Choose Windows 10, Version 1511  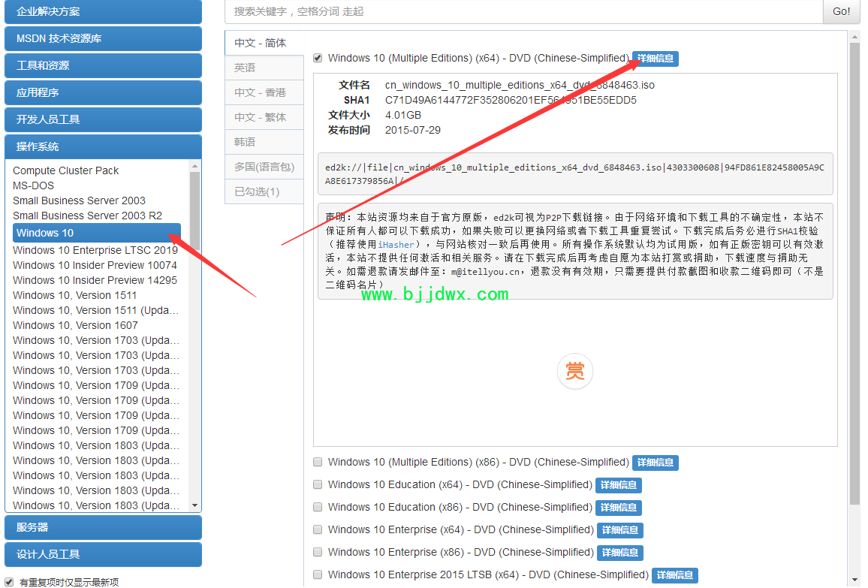point(74,295)
